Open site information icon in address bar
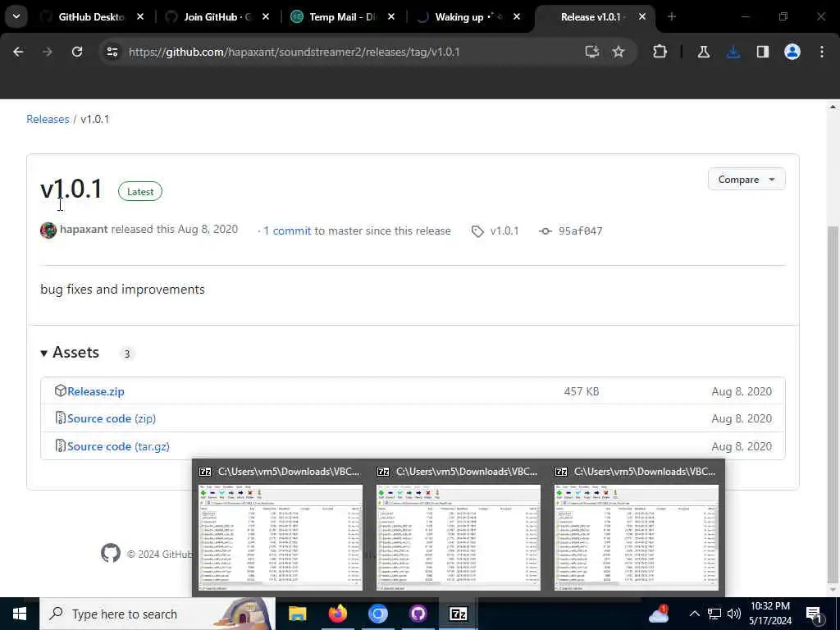The height and width of the screenshot is (630, 840). [x=112, y=52]
